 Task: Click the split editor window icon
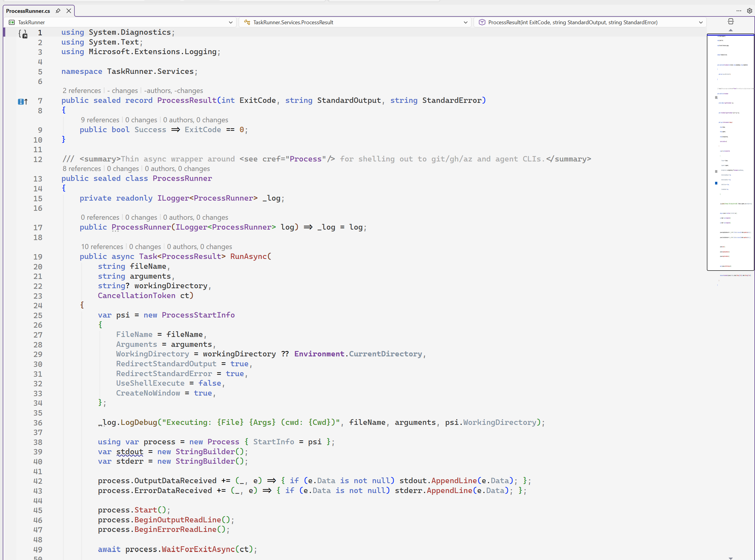pos(730,22)
